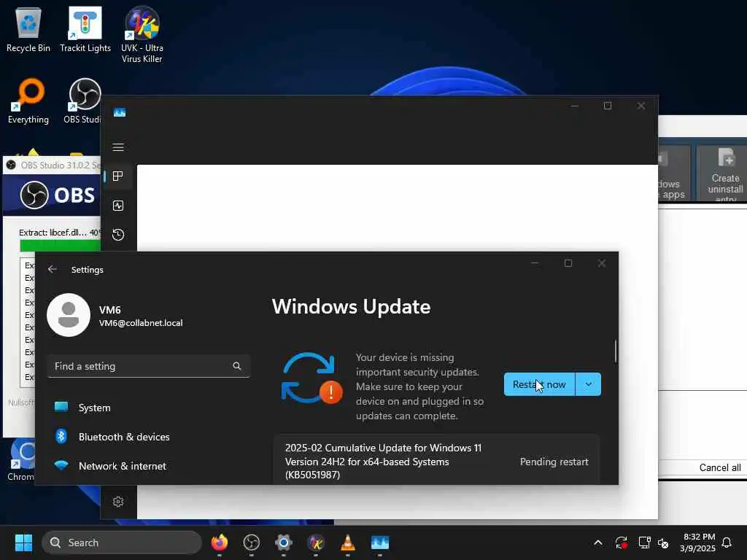Image resolution: width=747 pixels, height=560 pixels.
Task: Select the dashboard icon in the dark sidebar
Action: (x=118, y=176)
